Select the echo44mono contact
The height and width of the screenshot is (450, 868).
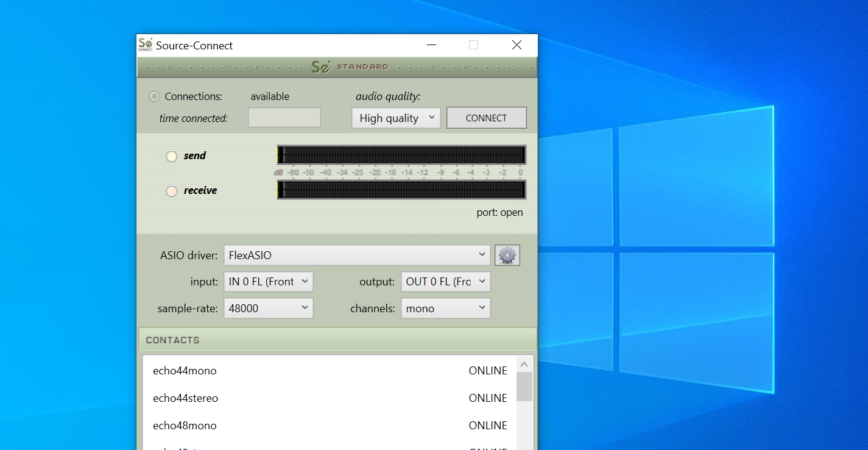(x=185, y=371)
